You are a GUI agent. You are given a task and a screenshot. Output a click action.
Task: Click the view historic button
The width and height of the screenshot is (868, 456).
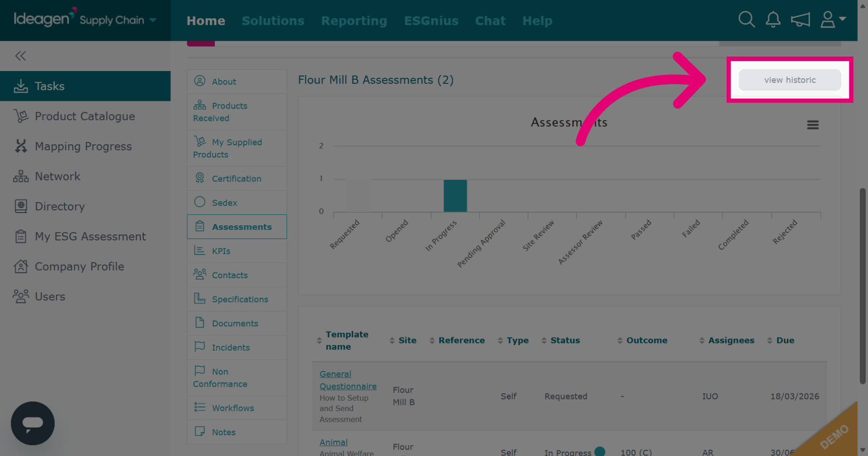click(790, 80)
